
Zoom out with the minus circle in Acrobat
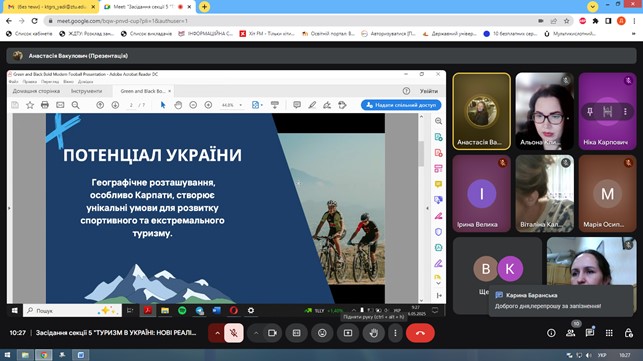pyautogui.click(x=193, y=105)
